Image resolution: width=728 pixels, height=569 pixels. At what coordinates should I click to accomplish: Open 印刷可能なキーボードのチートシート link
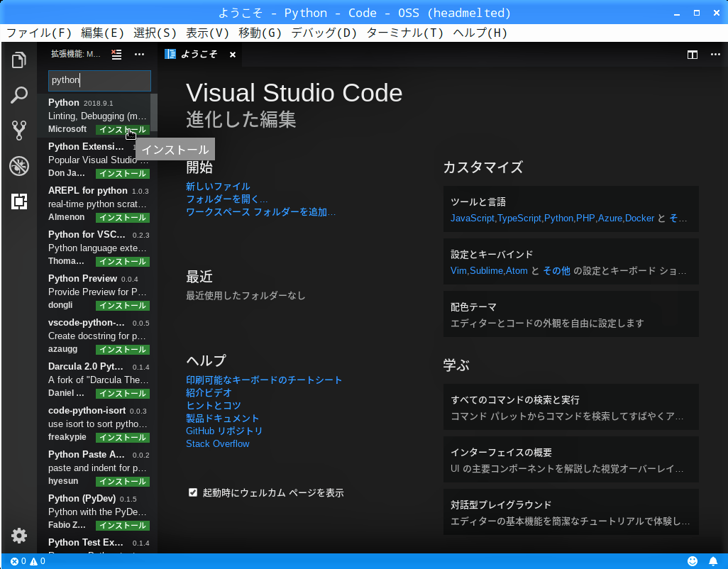pos(264,380)
